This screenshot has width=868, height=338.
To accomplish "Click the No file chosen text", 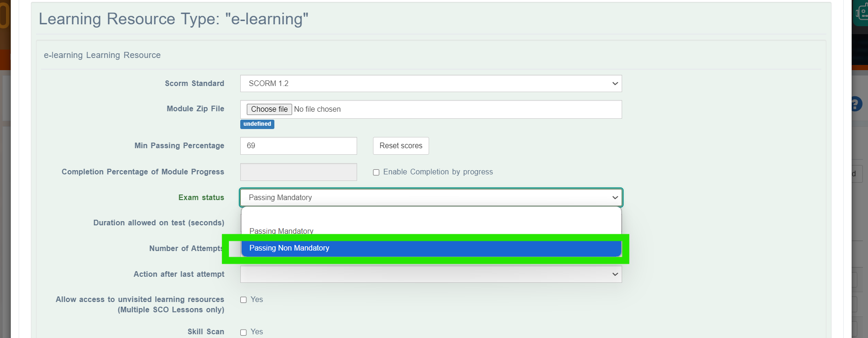I will [317, 109].
